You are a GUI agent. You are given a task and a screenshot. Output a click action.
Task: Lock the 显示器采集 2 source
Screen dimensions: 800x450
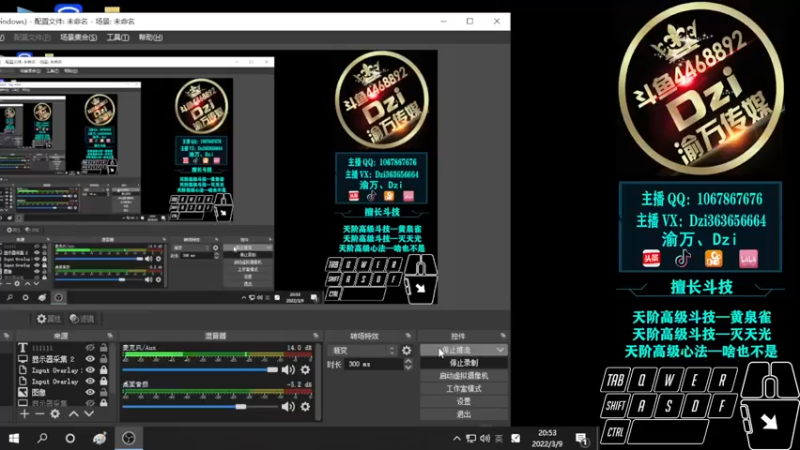(x=104, y=359)
